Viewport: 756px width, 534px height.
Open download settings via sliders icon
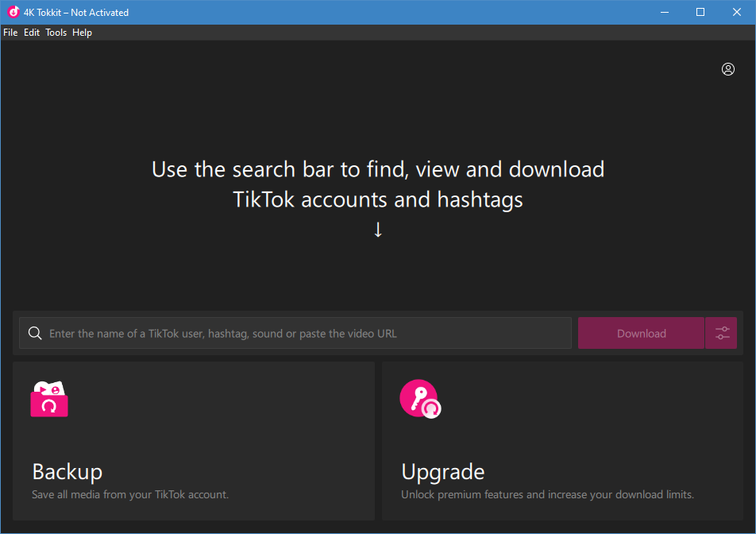721,333
